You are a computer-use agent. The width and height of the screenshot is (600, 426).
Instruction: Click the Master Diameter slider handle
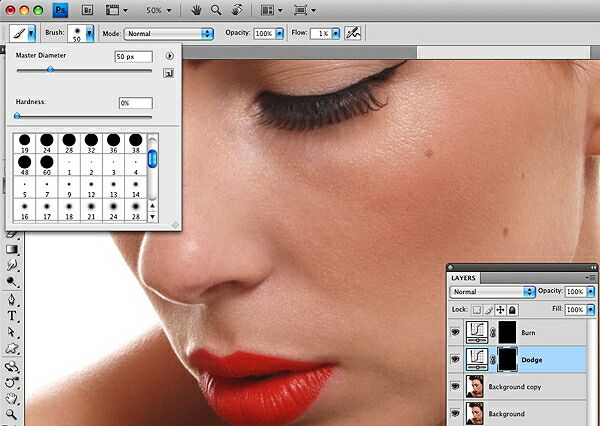pyautogui.click(x=50, y=71)
